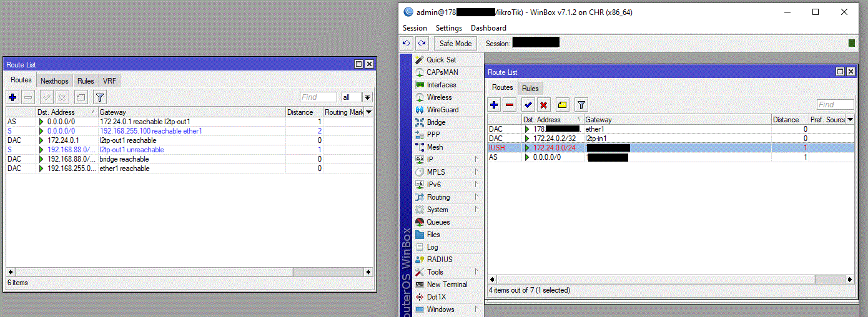The image size is (868, 317).
Task: Open the column dropdown in left Route List header
Action: point(368,112)
